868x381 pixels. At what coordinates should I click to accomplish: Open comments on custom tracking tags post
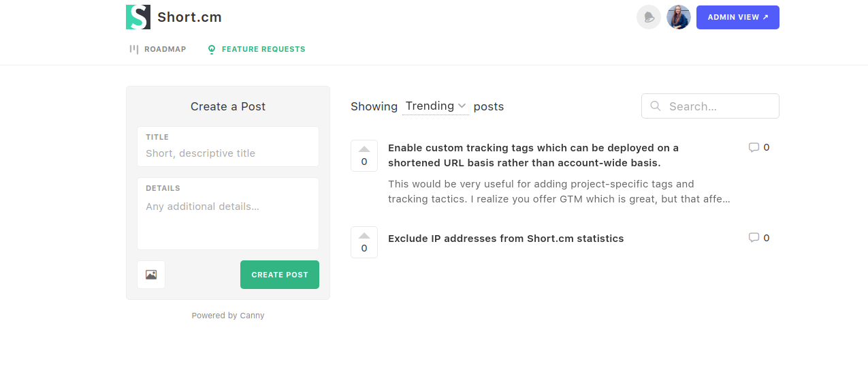coord(758,147)
